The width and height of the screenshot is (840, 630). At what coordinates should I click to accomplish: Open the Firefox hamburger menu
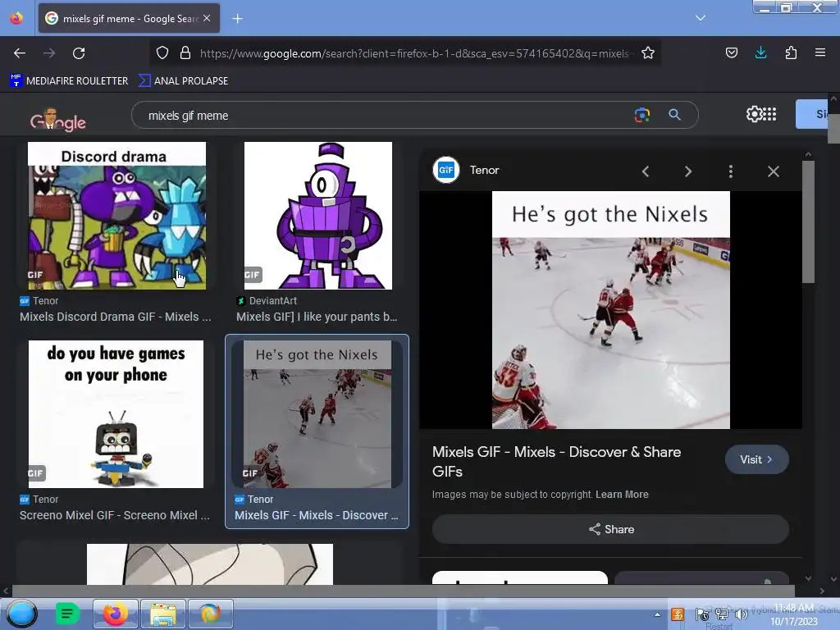tap(820, 52)
